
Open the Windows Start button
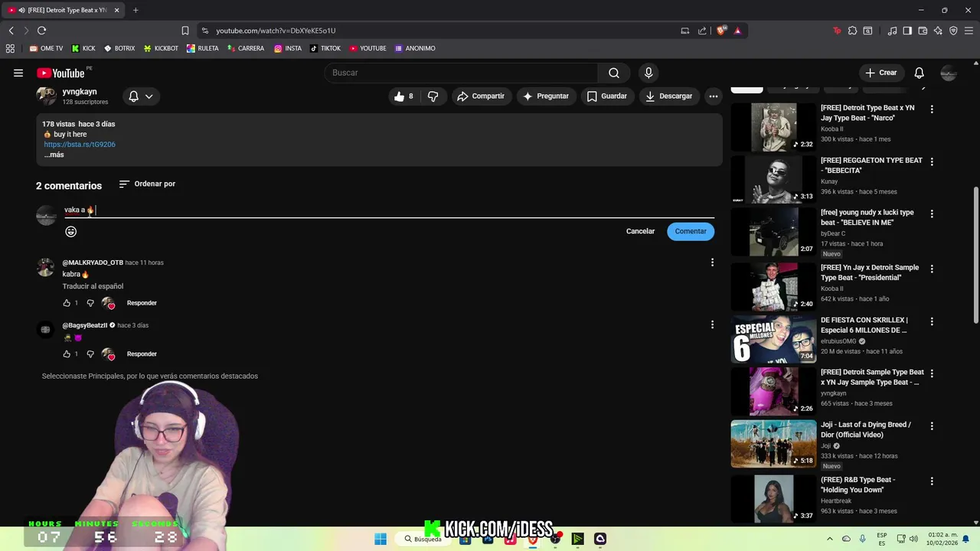coord(381,539)
